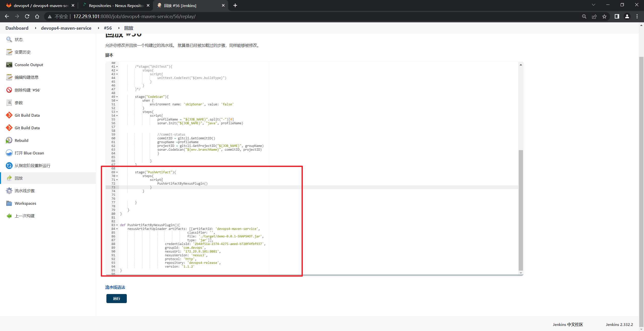Click line number 73 in editor gutter
The image size is (644, 331).
click(113, 187)
